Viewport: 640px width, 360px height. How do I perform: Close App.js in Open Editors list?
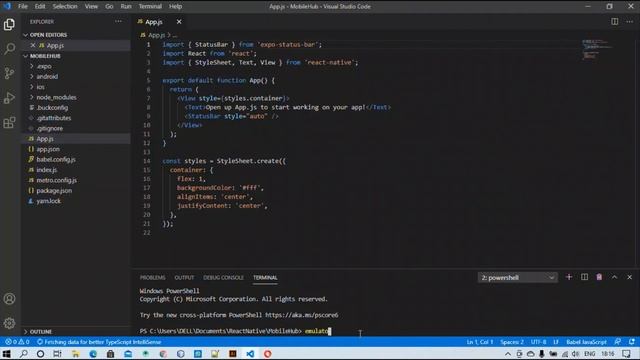[33, 45]
